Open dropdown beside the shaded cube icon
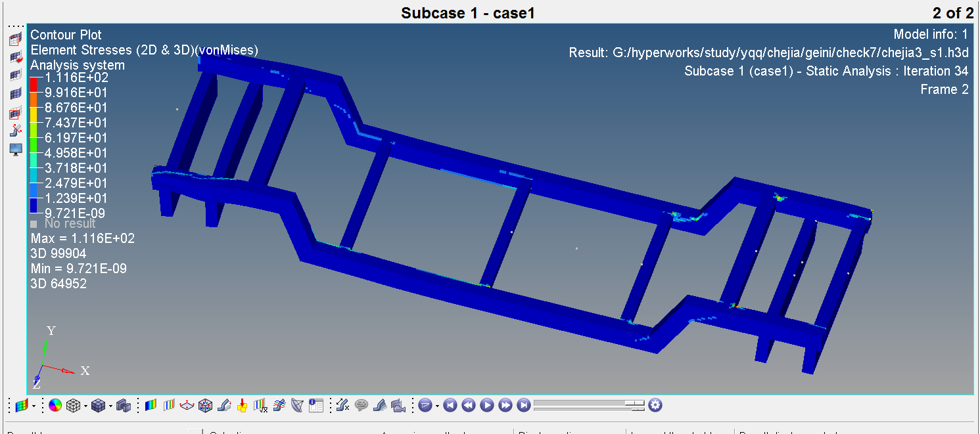This screenshot has height=434, width=980. 110,406
